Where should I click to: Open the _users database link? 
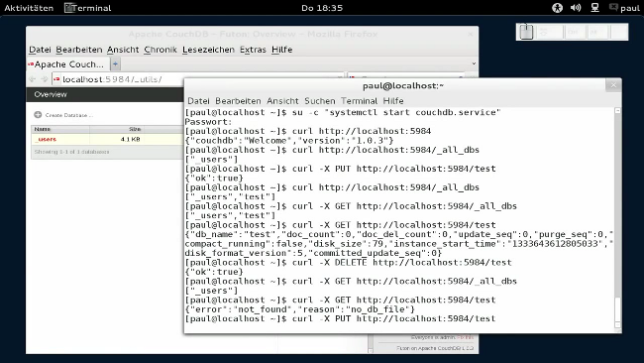(x=47, y=140)
